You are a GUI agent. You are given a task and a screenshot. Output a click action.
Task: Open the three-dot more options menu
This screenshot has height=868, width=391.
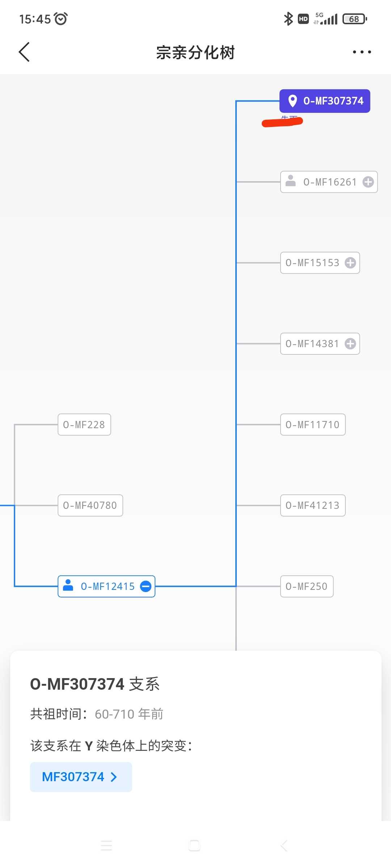click(362, 52)
